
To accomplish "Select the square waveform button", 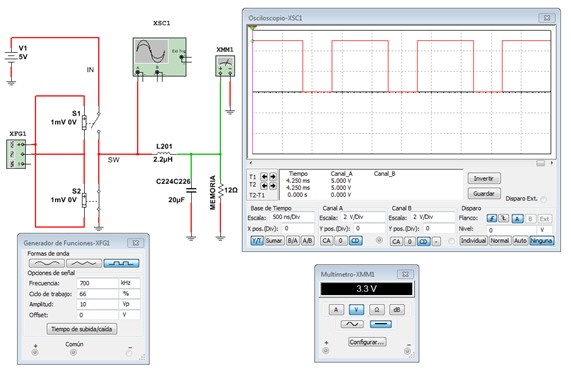I will [x=121, y=263].
